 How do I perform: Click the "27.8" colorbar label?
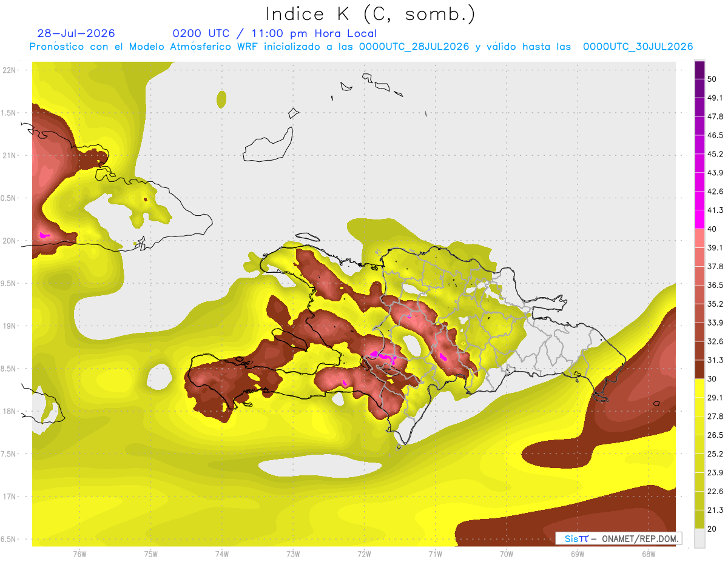point(715,416)
